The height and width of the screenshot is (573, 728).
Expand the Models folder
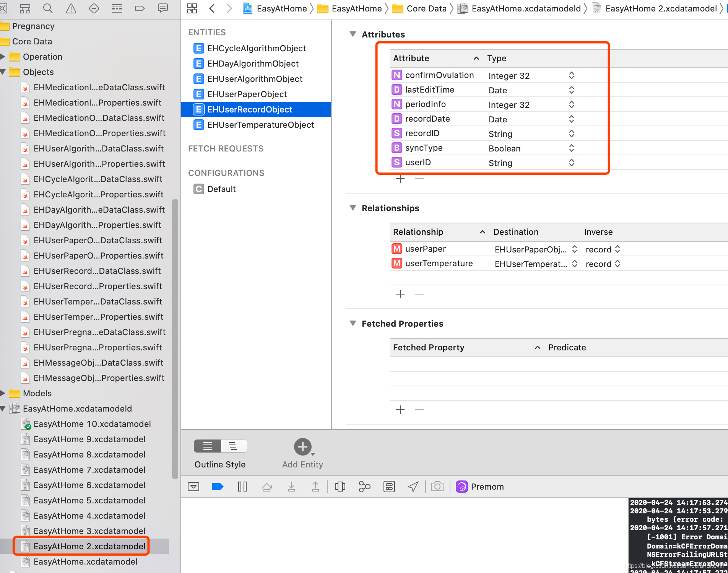pos(3,393)
